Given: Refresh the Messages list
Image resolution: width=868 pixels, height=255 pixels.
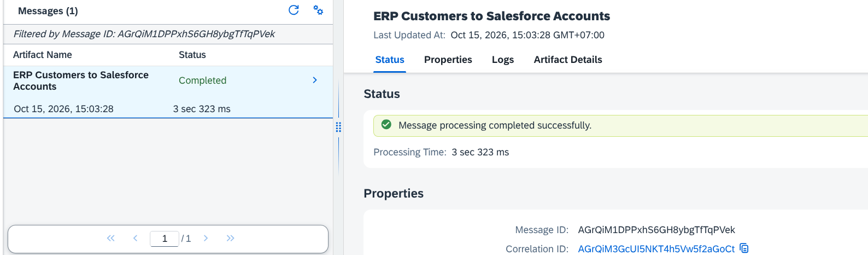Looking at the screenshot, I should [x=294, y=10].
